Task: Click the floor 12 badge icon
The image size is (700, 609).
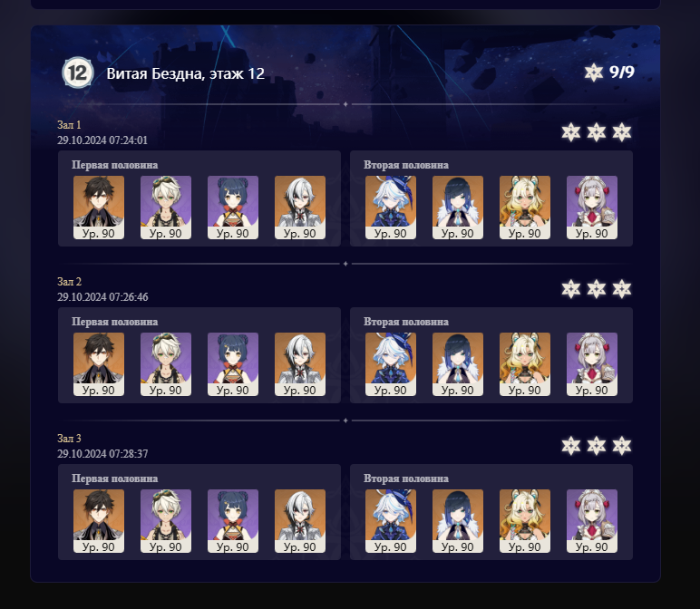Action: [x=78, y=72]
